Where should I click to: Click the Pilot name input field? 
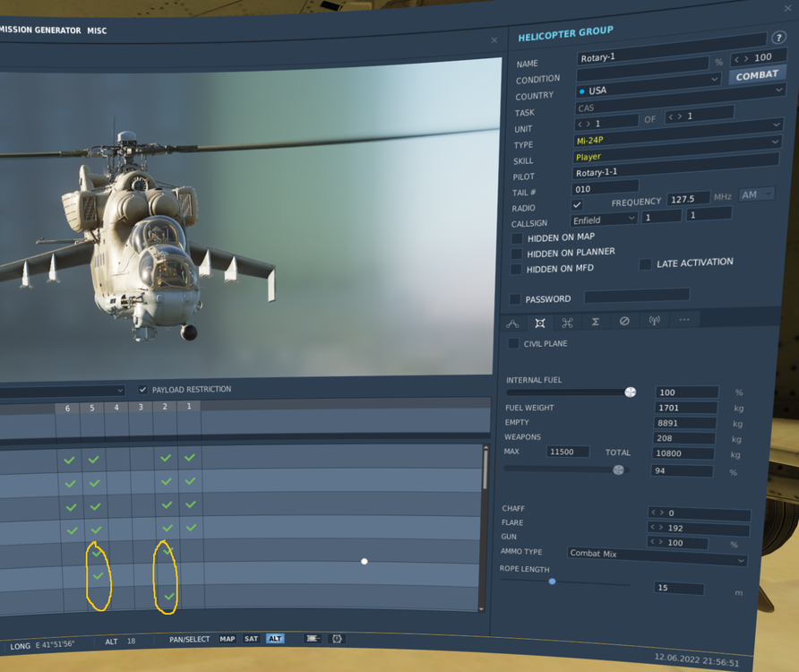pyautogui.click(x=674, y=171)
